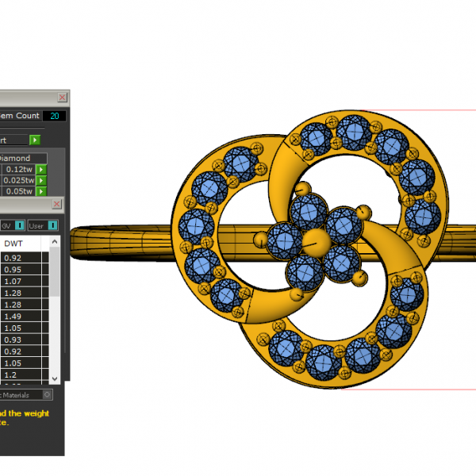Close the metal weight panel
This screenshot has width=476, height=476.
56,205
